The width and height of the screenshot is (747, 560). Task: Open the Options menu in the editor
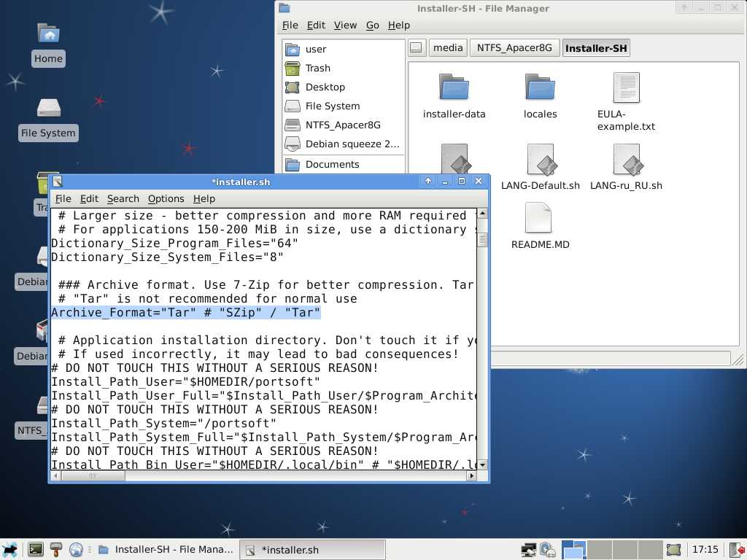[x=166, y=198]
